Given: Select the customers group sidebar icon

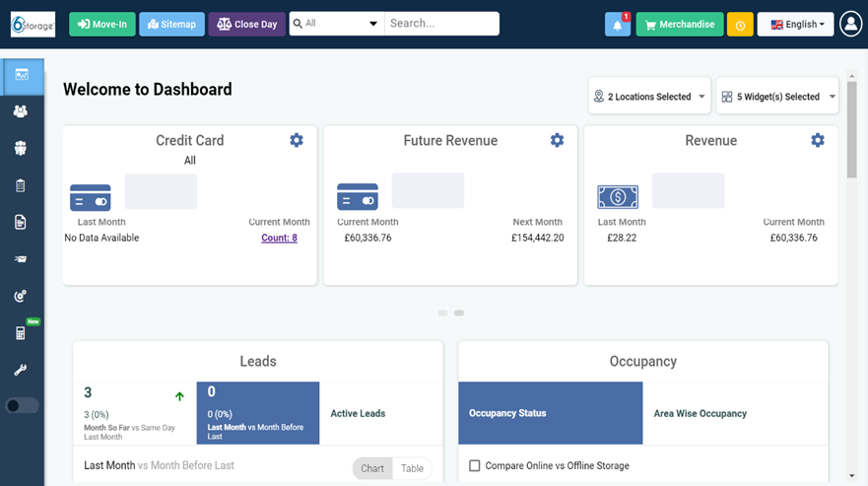Looking at the screenshot, I should coord(21,111).
